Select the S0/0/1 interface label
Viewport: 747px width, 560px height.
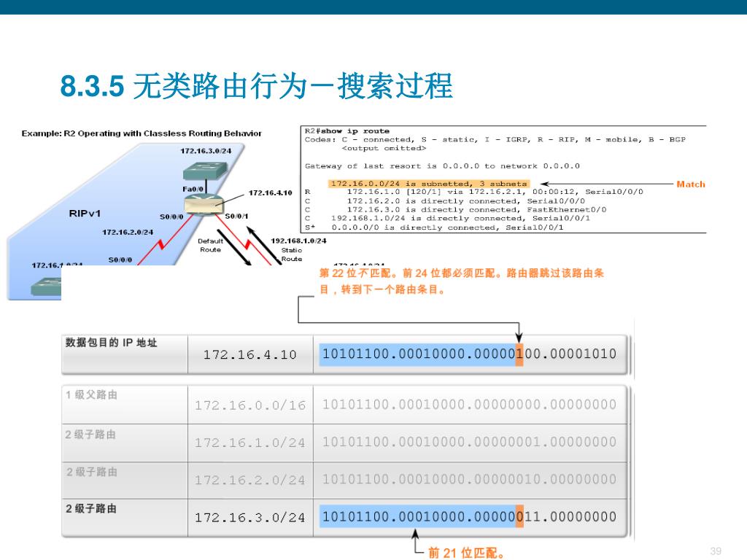tap(236, 216)
